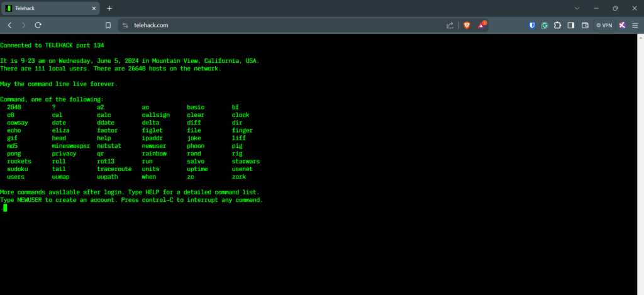Image resolution: width=644 pixels, height=295 pixels.
Task: Click the 'starwars' command text
Action: click(246, 162)
